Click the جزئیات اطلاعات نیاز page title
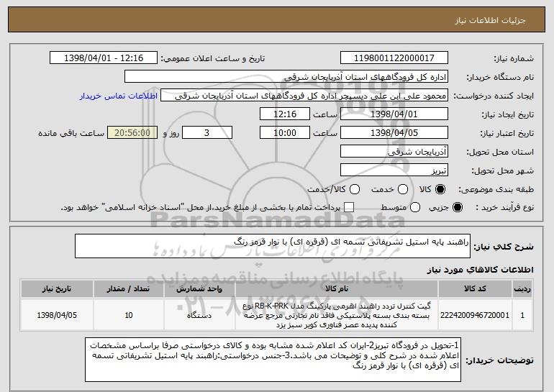554x392 pixels. tap(491, 20)
